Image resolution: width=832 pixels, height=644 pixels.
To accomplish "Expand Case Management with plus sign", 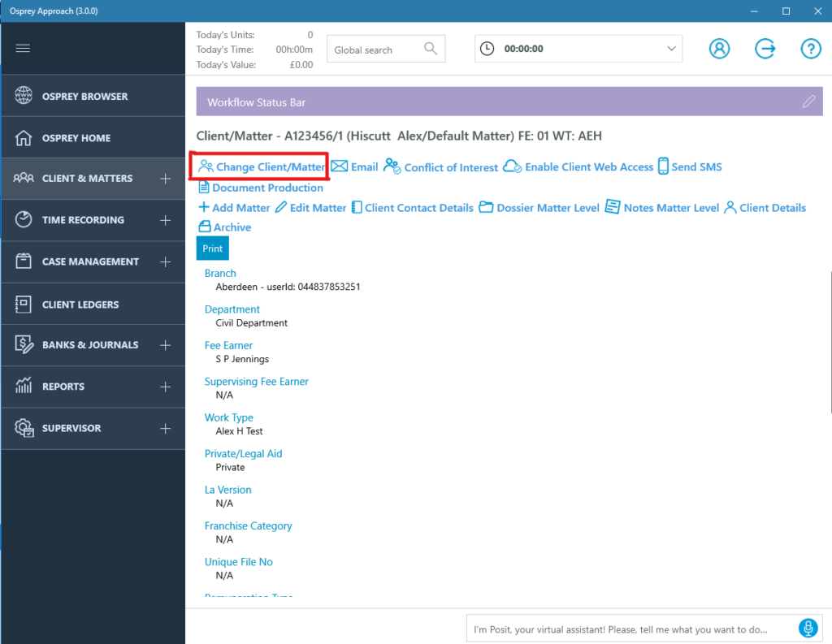I will click(x=166, y=262).
